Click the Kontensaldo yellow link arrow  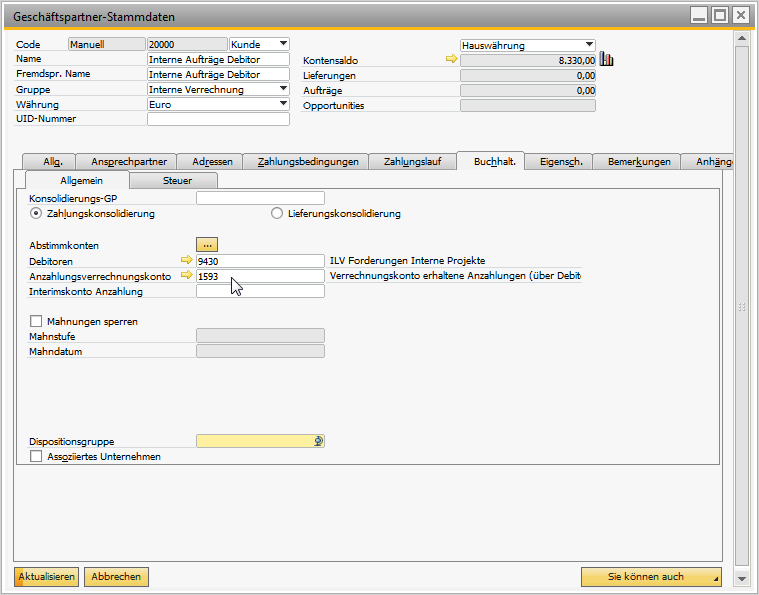[x=451, y=60]
